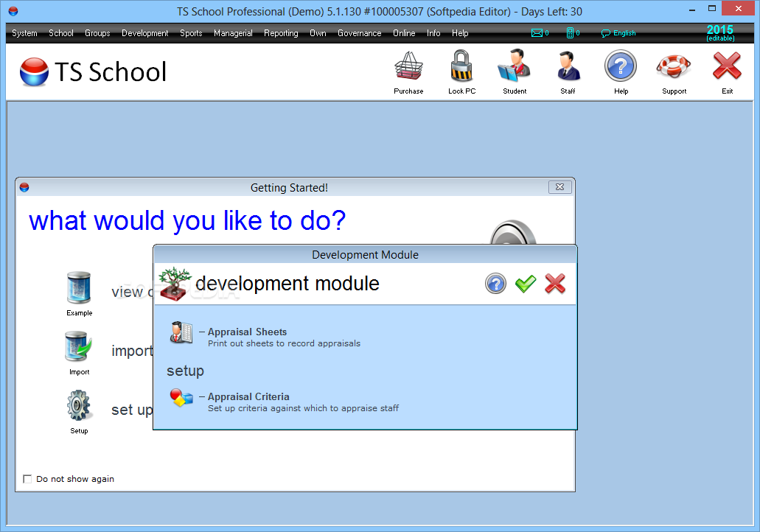This screenshot has height=532, width=760.
Task: Click the phone message counter icon
Action: (573, 33)
